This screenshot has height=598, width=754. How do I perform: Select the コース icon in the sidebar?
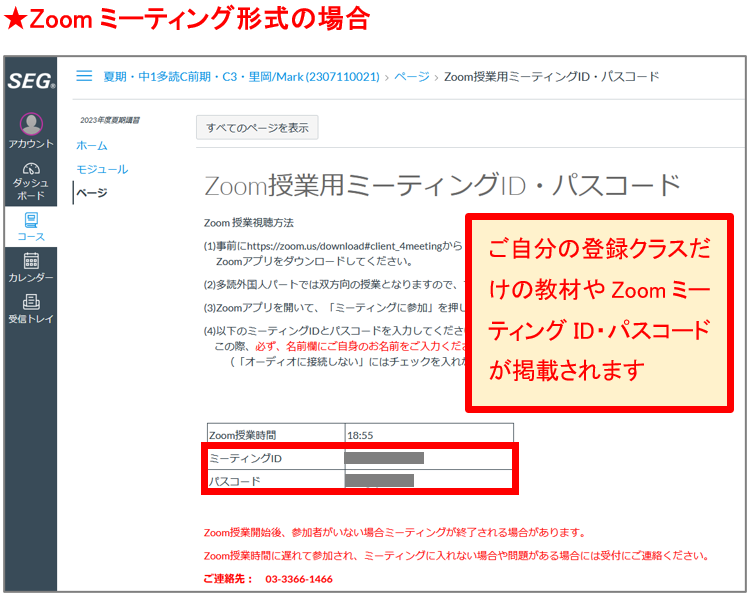pos(31,220)
